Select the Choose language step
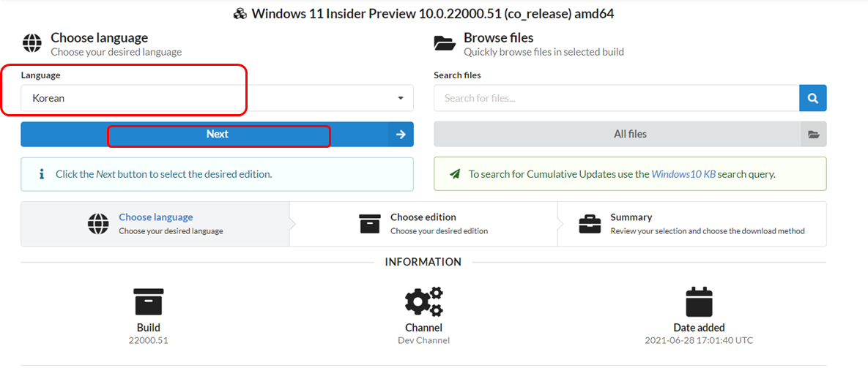 [x=155, y=224]
